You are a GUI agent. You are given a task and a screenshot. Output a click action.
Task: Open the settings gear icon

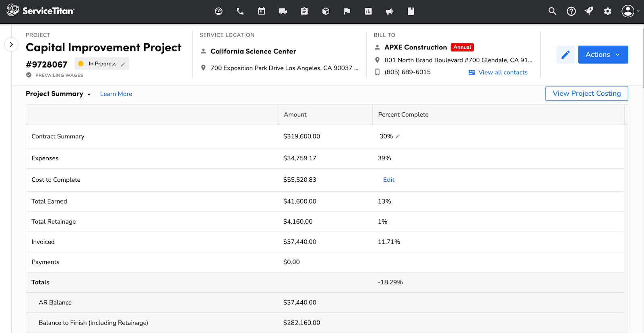tap(608, 11)
